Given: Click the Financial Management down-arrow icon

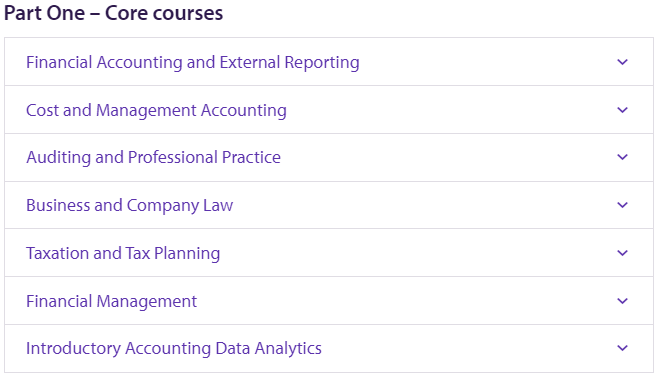Looking at the screenshot, I should [x=622, y=301].
